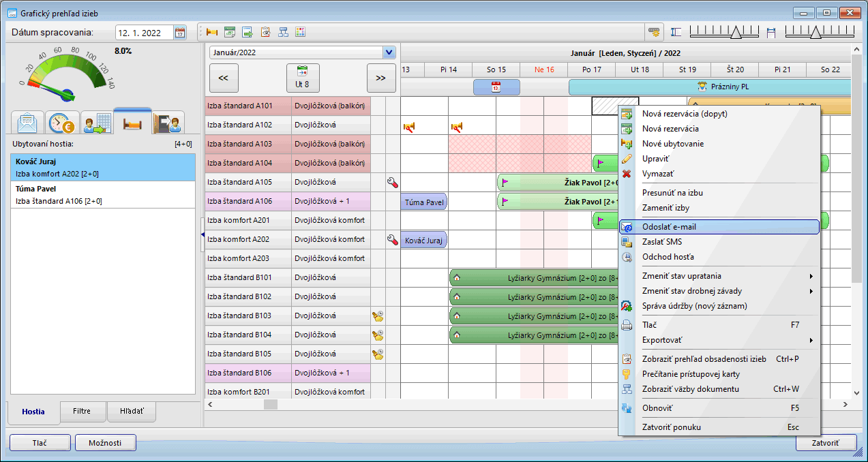Screen dimensions: 868x462
Task: Click the settings gear icon near the sliders
Action: (x=655, y=32)
